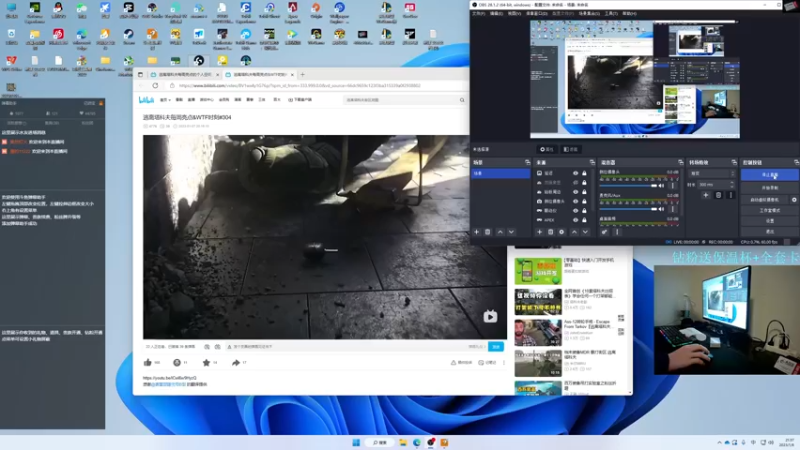The height and width of the screenshot is (450, 800).
Task: Open advanced audio properties in mixer
Action: pyautogui.click(x=604, y=232)
